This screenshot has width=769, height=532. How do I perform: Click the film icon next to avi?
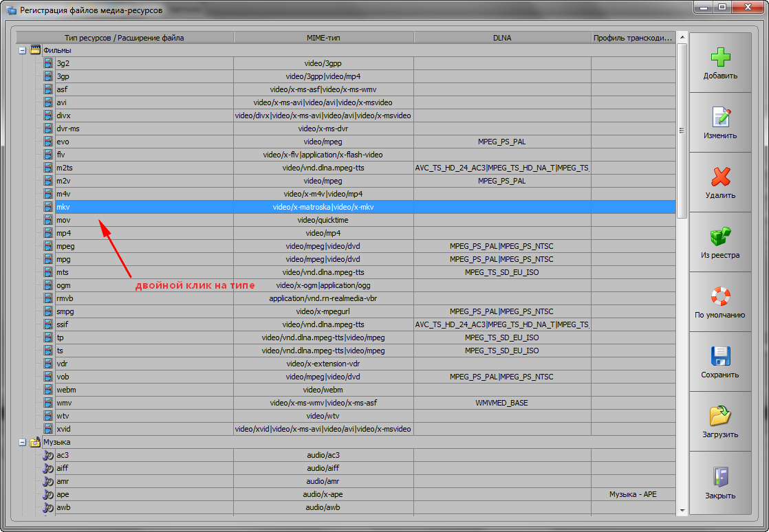coord(48,102)
